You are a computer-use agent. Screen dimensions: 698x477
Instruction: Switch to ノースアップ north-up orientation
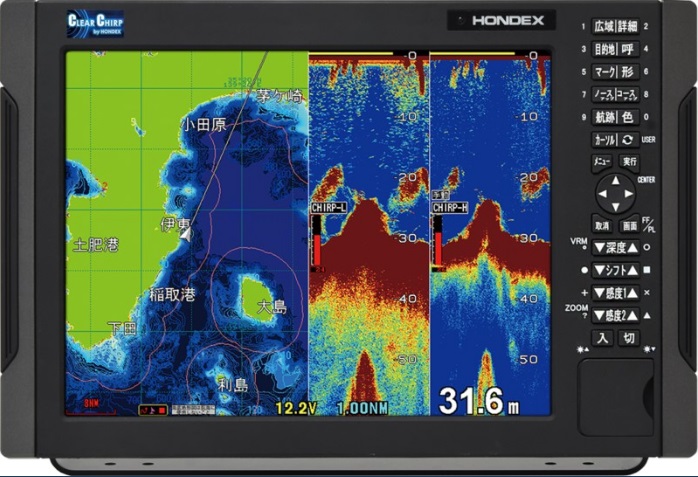(603, 94)
